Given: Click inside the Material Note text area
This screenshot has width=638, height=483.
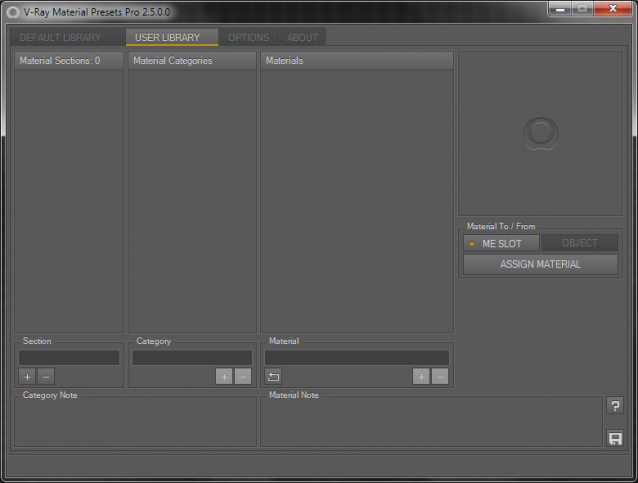Looking at the screenshot, I should tap(431, 422).
